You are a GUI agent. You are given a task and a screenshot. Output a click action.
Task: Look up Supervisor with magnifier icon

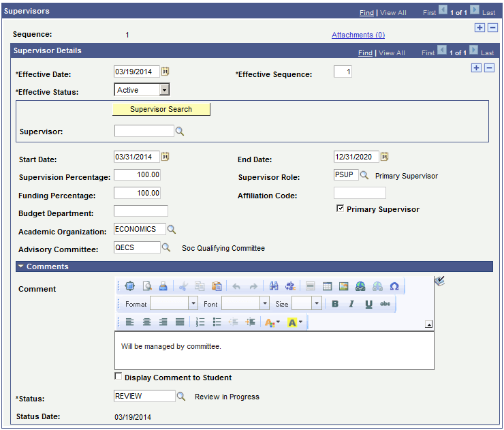click(x=180, y=132)
